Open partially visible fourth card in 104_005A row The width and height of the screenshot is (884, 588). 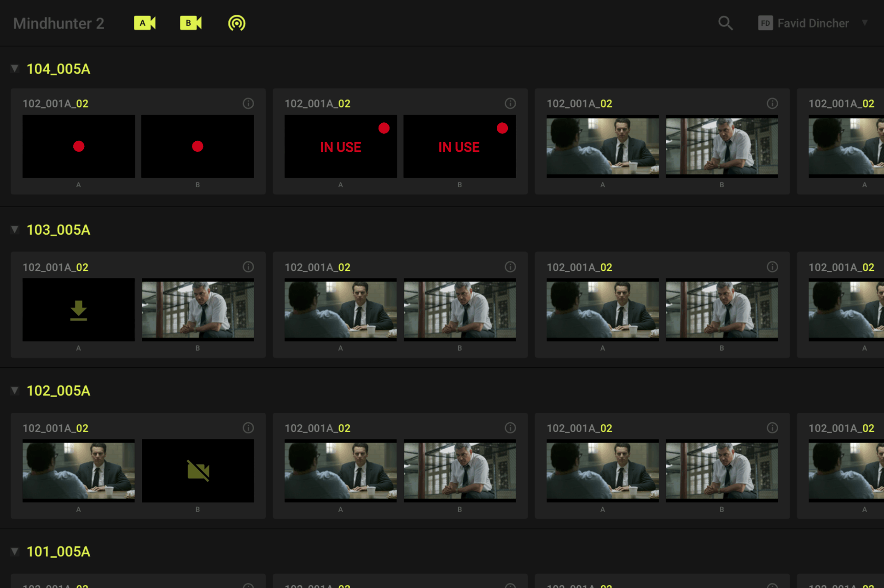(841, 141)
